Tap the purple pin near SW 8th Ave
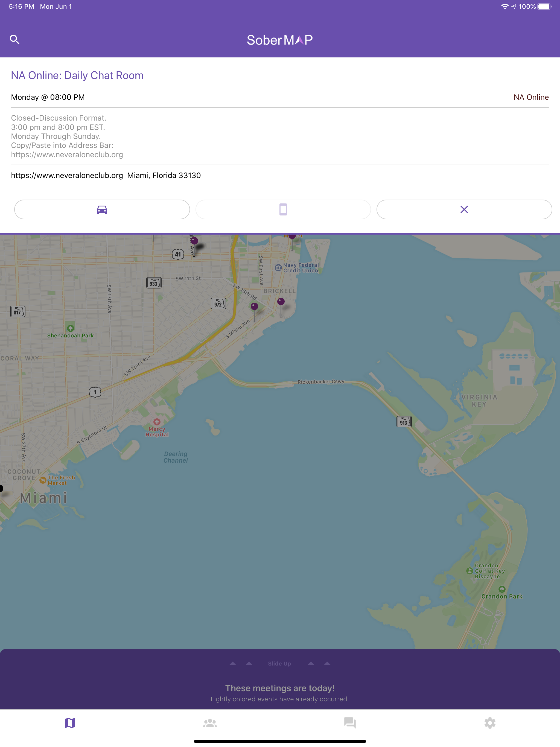560x747 pixels. click(195, 241)
